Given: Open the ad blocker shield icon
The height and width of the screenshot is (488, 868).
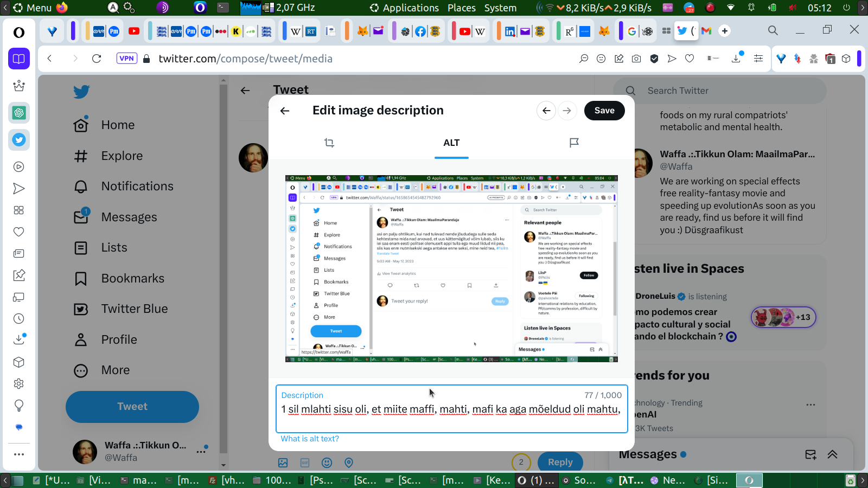Looking at the screenshot, I should 654,59.
